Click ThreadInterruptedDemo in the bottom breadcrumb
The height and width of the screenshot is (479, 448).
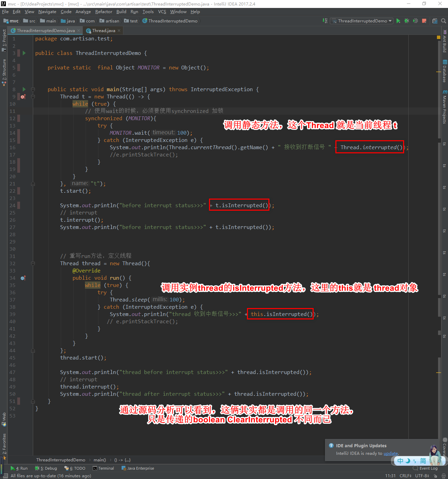coord(60,460)
